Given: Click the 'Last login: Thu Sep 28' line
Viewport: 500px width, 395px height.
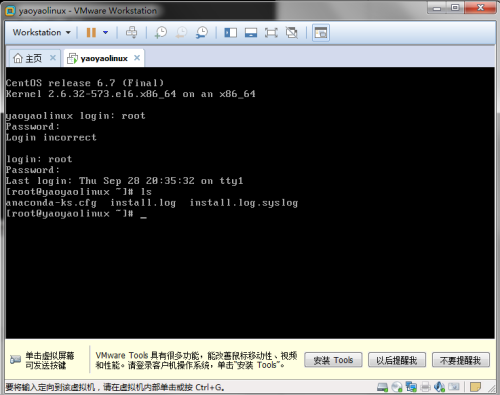Looking at the screenshot, I should (124, 181).
